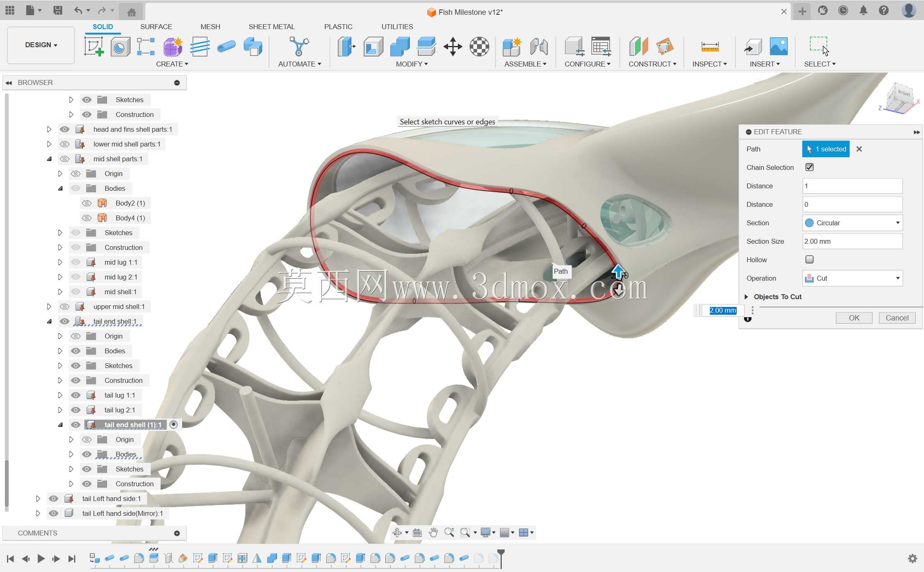Select the Insert Derive icon
The width and height of the screenshot is (924, 572).
click(x=753, y=46)
